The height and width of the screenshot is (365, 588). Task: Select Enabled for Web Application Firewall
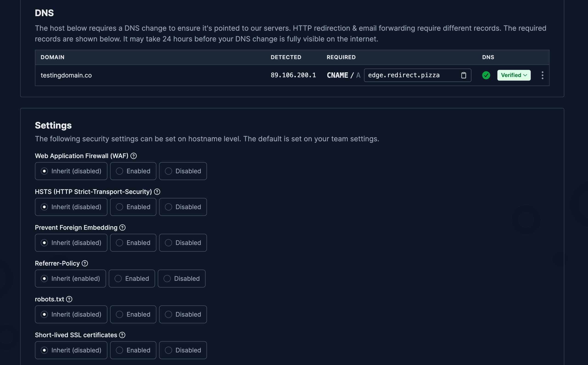tap(133, 171)
